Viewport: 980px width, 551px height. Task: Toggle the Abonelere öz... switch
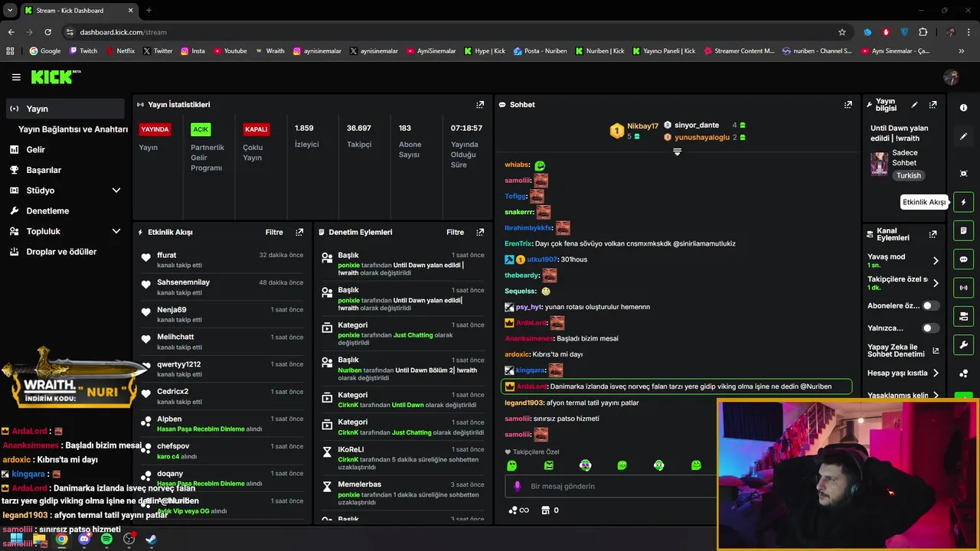pyautogui.click(x=930, y=305)
